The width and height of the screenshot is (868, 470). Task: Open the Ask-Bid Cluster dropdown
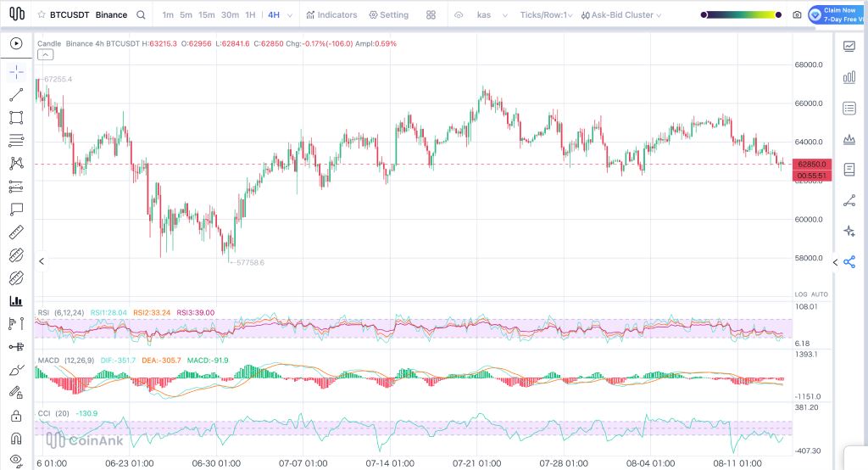621,15
